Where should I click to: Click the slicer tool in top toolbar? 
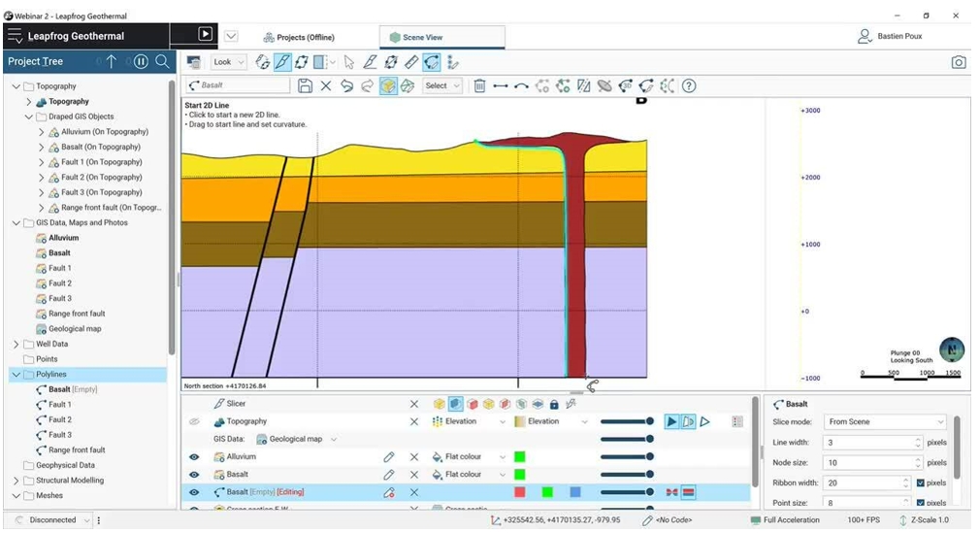coord(282,62)
